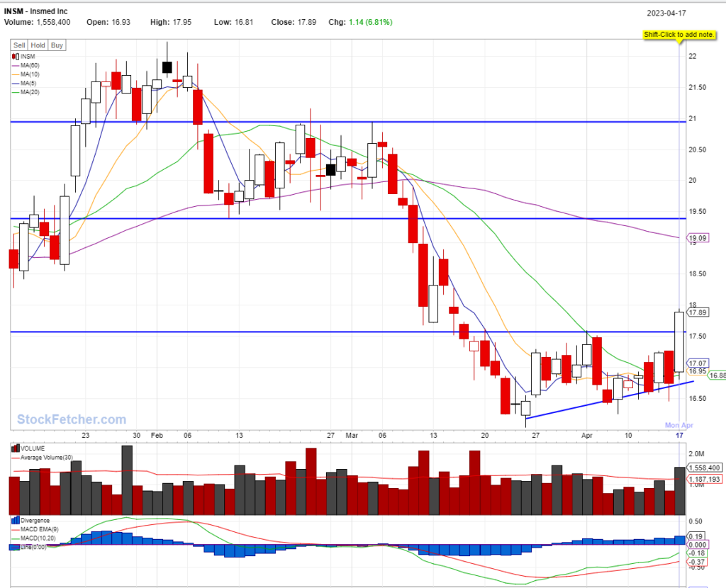Click the 'Shift-Click to add note.' tooltip
Screen dimensions: 726x588
click(678, 35)
